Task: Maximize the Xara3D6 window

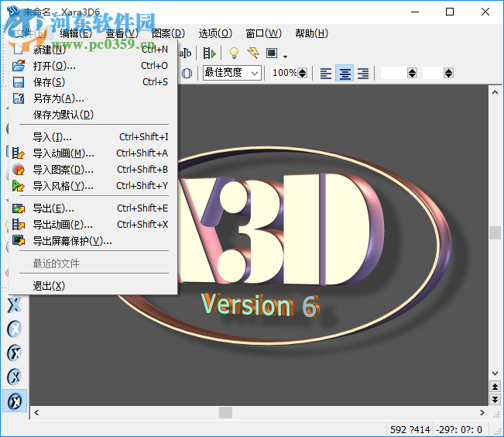Action: 450,12
